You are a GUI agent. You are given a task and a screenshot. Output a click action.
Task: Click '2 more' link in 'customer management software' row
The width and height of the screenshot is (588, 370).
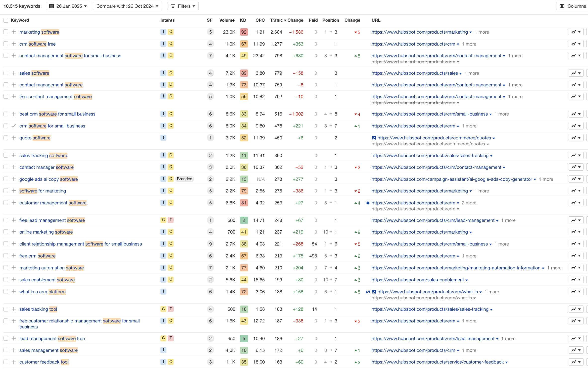tap(469, 203)
